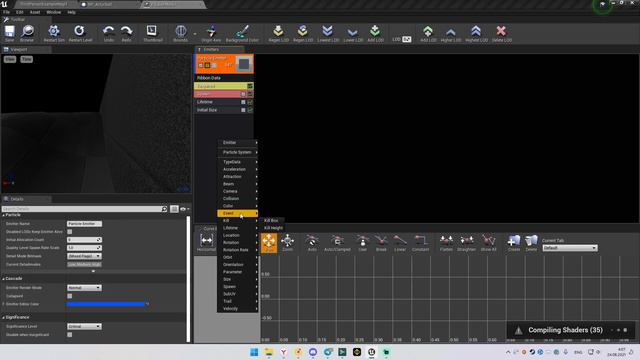The height and width of the screenshot is (360, 640).
Task: Set curve tangent to Auto
Action: point(312,242)
